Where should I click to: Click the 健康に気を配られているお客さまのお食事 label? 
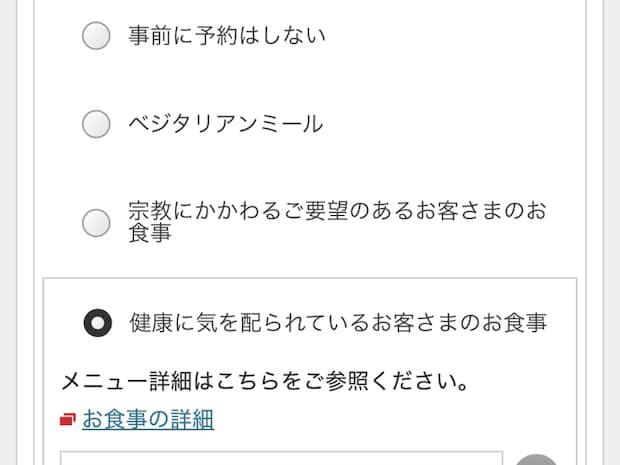tap(337, 323)
